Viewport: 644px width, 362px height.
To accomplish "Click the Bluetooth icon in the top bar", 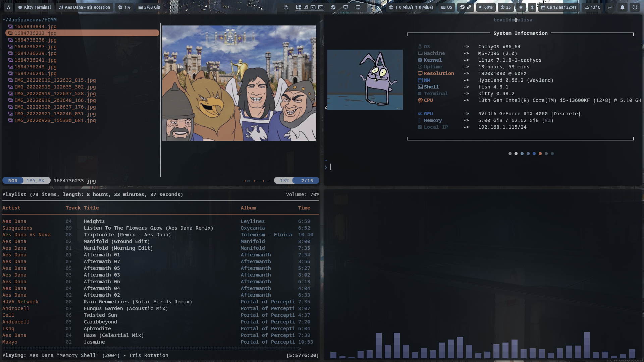I will click(x=532, y=7).
